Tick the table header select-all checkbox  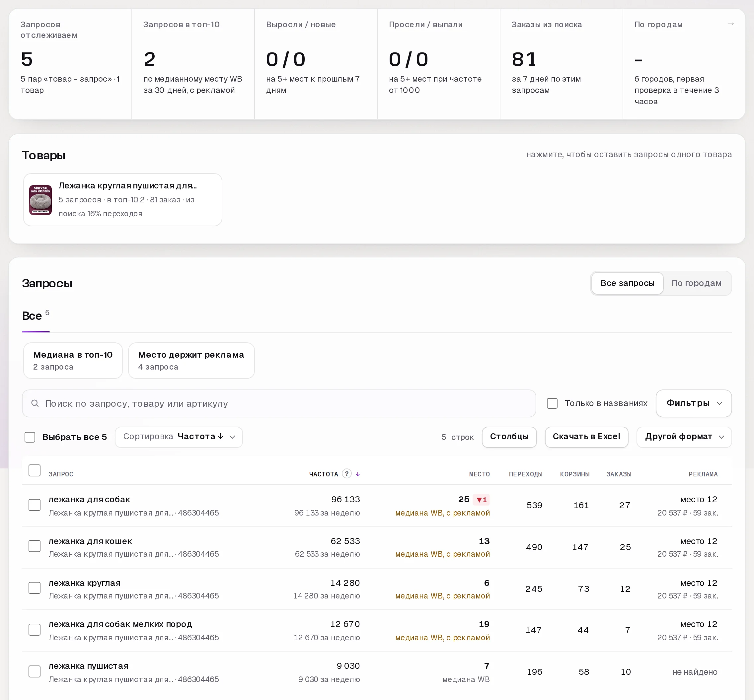pos(35,470)
